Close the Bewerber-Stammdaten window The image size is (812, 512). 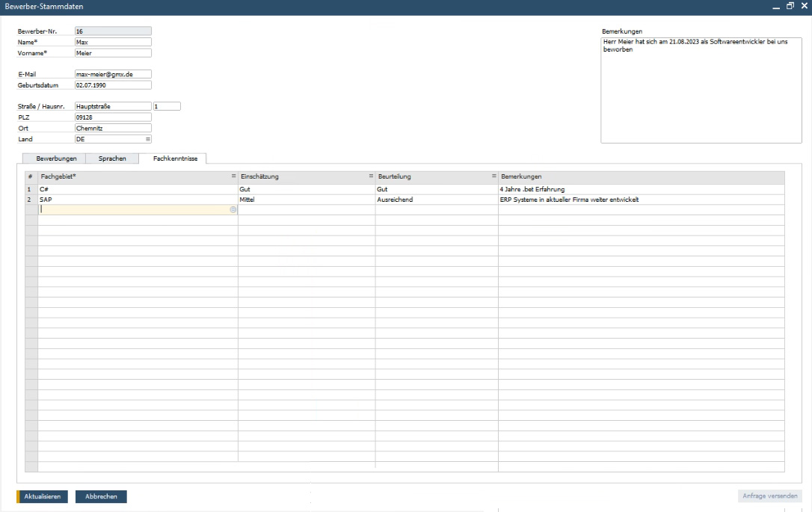805,6
